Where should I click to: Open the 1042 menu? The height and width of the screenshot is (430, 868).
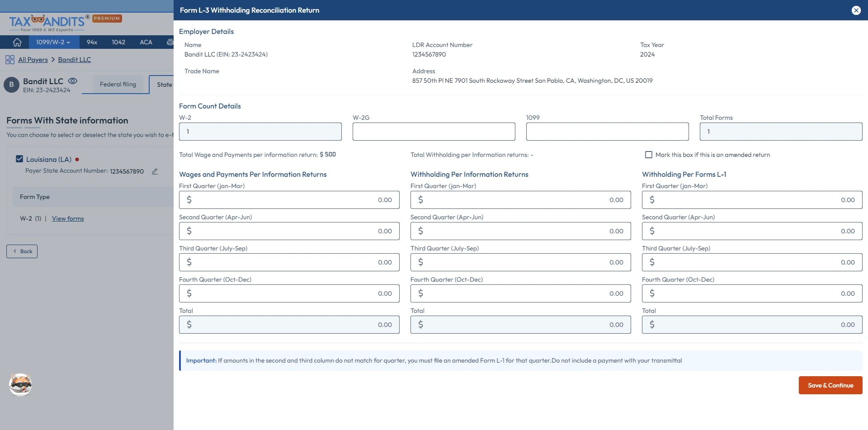[118, 42]
